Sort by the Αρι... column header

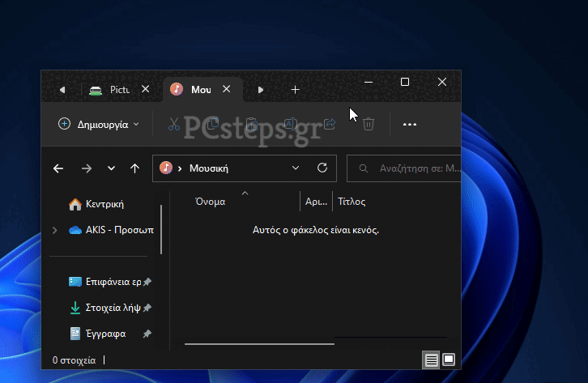point(316,202)
